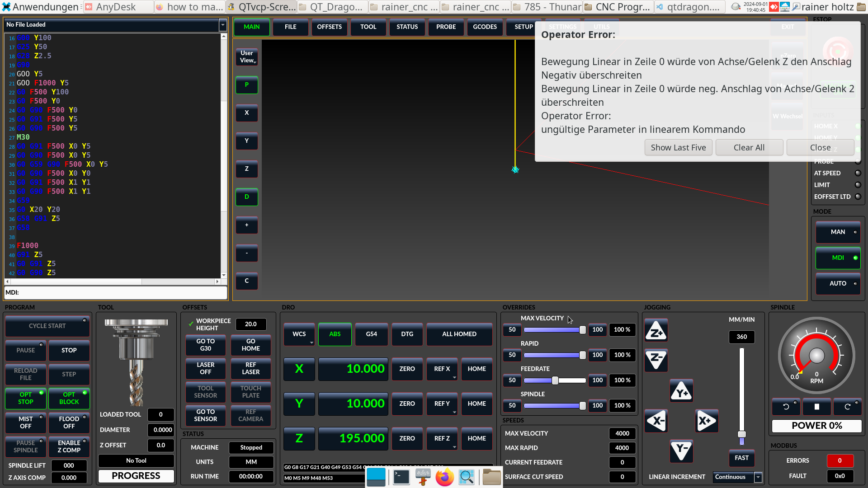
Task: Stop the spindle with square icon
Action: tap(816, 407)
